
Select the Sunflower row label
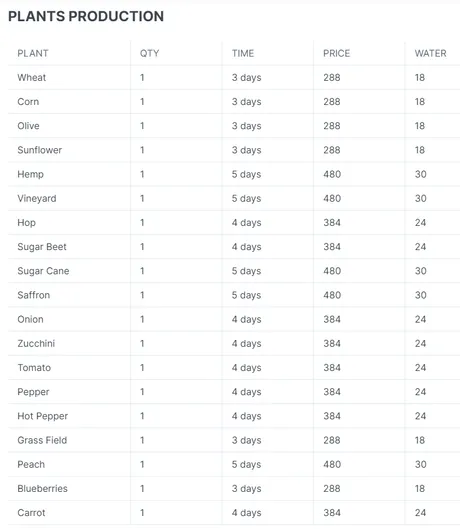coord(39,150)
